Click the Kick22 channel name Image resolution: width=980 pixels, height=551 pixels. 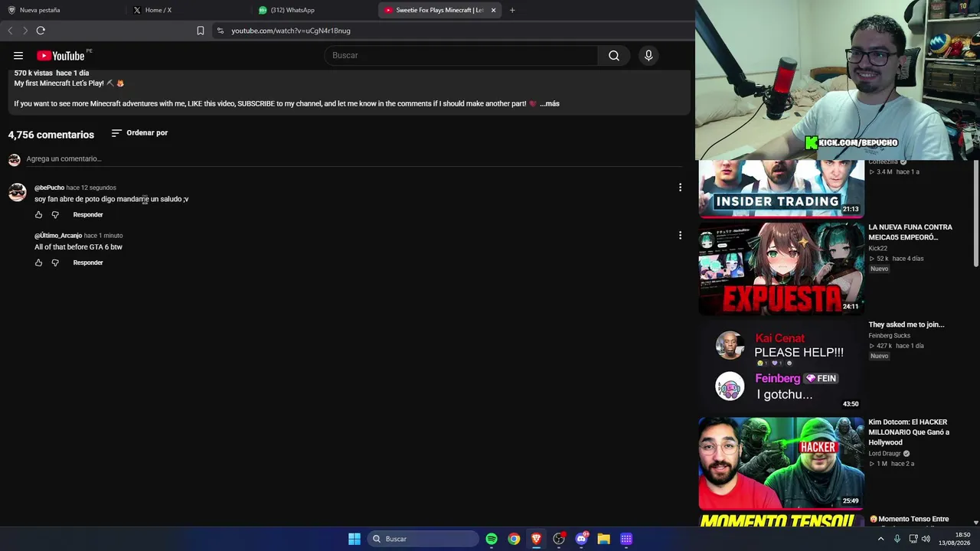tap(879, 249)
